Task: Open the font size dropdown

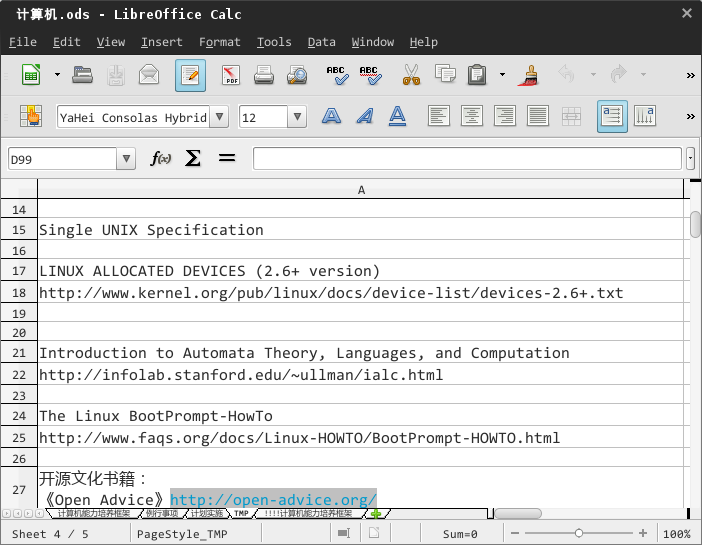Action: point(297,117)
